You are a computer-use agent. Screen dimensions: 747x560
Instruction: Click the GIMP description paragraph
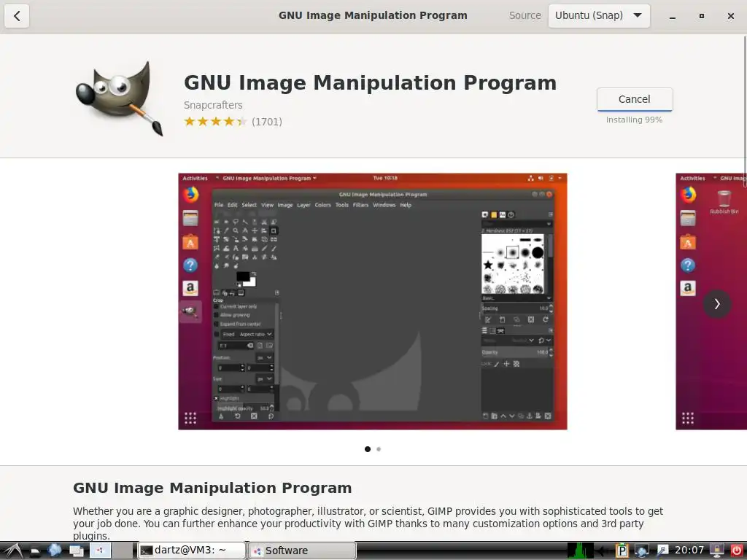368,524
